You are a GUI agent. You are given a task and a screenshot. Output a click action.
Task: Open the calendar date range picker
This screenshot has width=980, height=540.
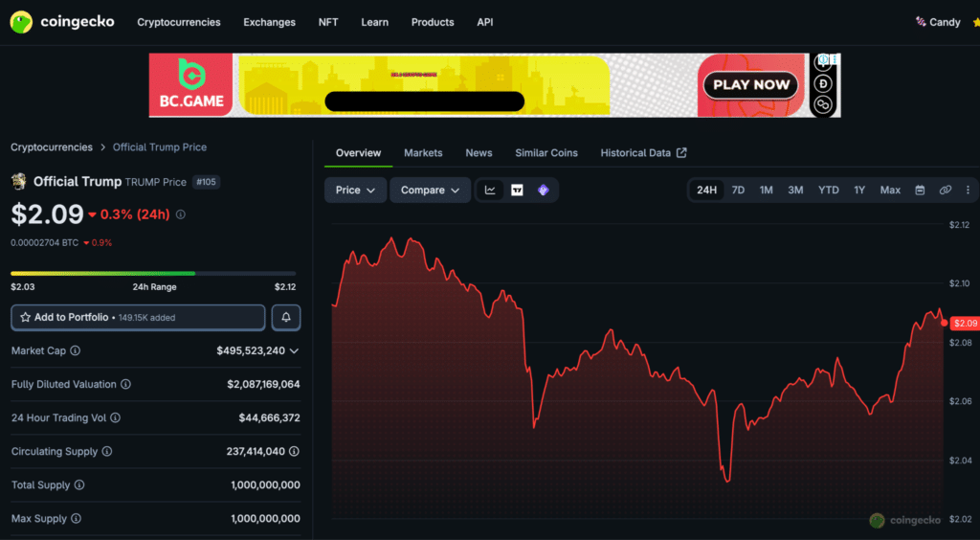click(920, 190)
